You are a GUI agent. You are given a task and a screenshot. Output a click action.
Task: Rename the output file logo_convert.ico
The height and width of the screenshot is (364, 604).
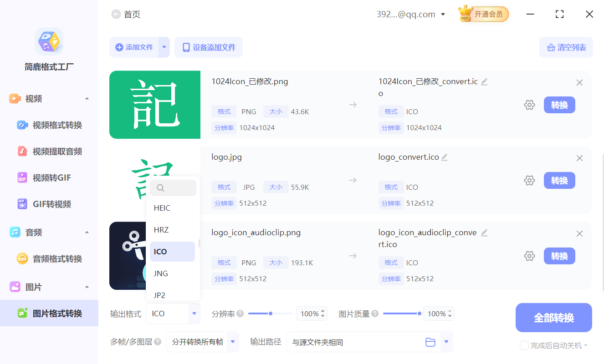click(444, 157)
